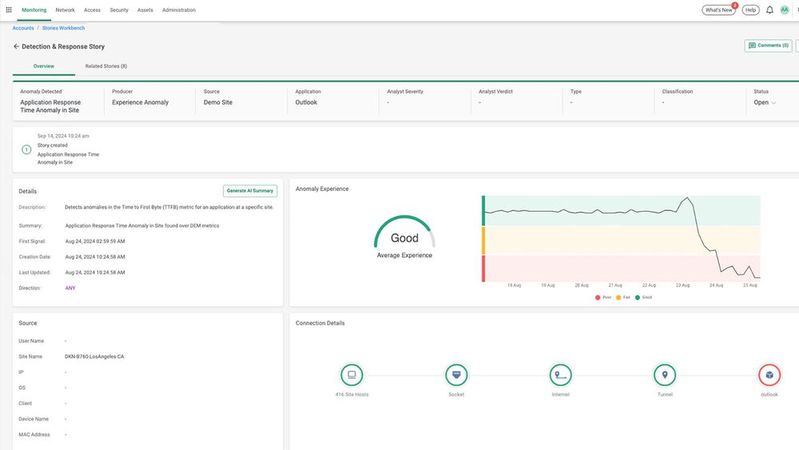This screenshot has height=450, width=799.
Task: Open the Administration menu
Action: coord(179,10)
